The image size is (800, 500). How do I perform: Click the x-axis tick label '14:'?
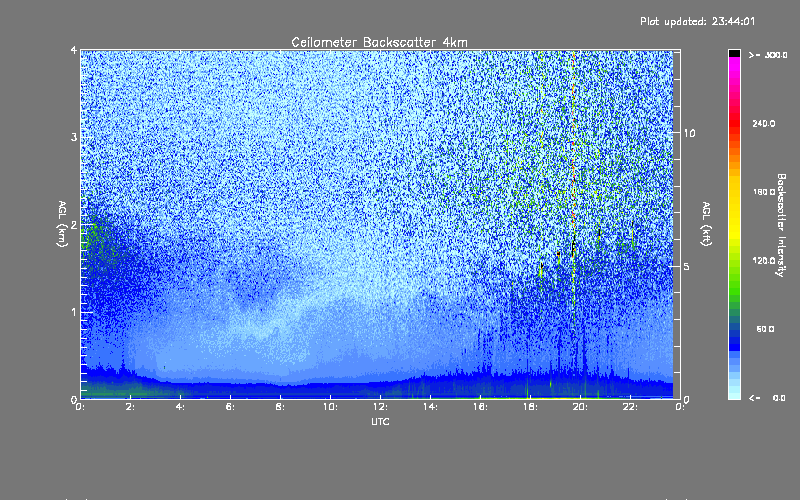coord(430,407)
